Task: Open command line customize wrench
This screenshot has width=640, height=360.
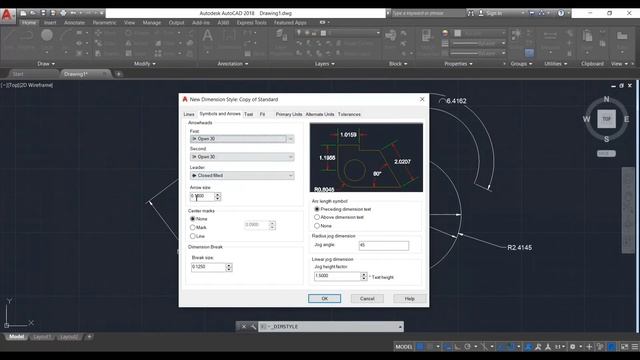Action: pos(253,327)
